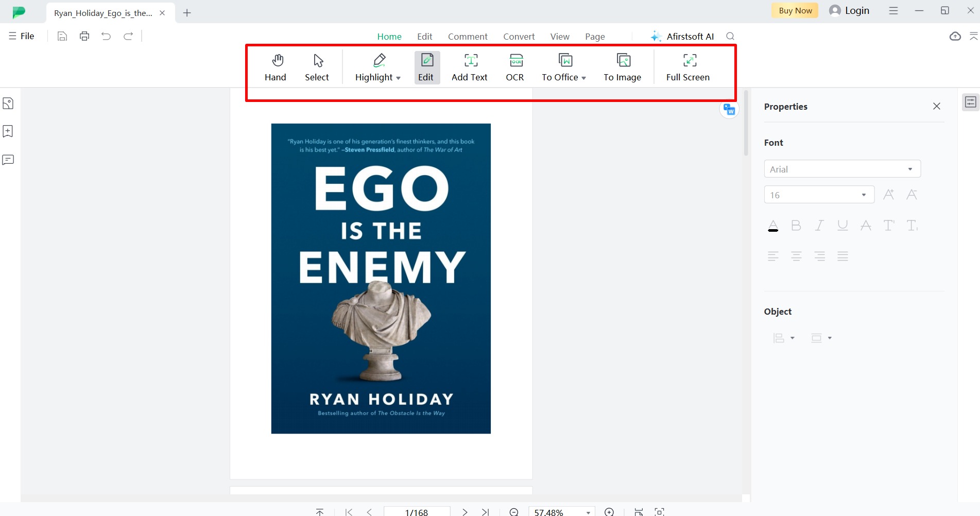Run the OCR tool
980x516 pixels.
515,67
